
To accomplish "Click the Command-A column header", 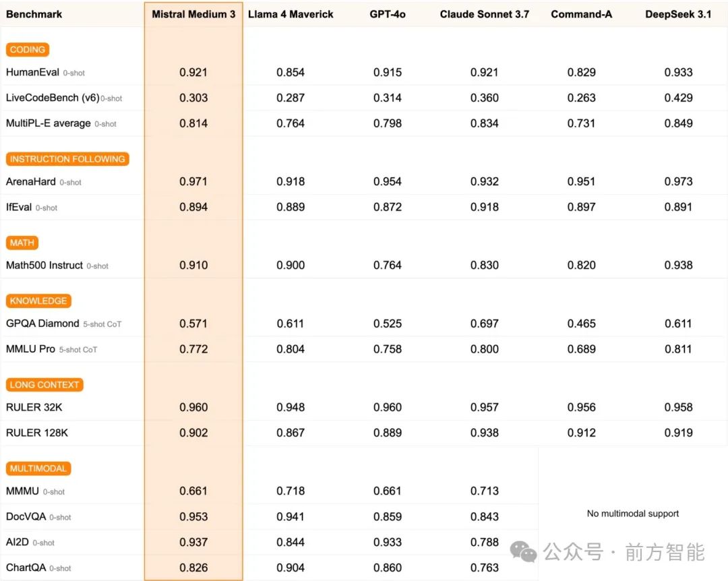I will coord(582,14).
